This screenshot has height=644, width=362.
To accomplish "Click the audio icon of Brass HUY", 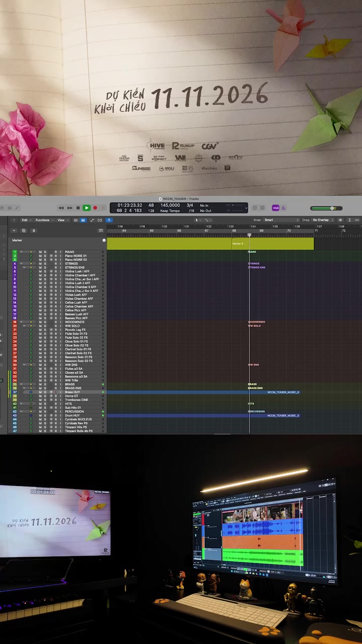I will coord(31,392).
